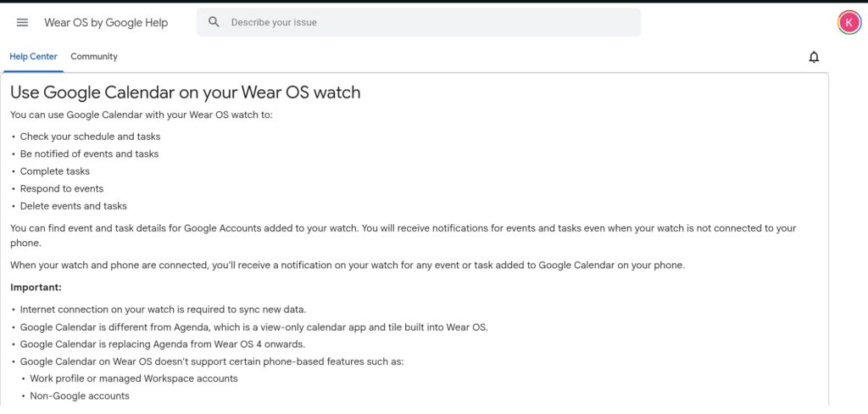The image size is (868, 414).
Task: Focus the Describe your issue search field
Action: [x=419, y=22]
